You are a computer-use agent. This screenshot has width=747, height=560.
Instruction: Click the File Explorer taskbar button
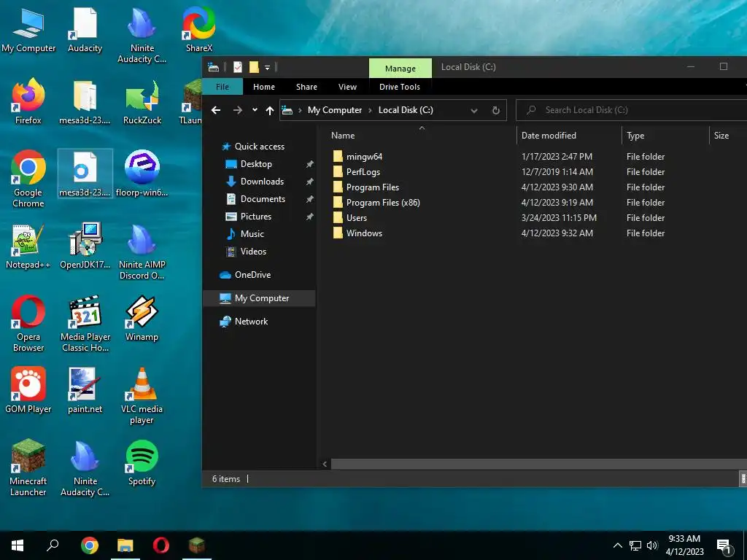click(125, 545)
